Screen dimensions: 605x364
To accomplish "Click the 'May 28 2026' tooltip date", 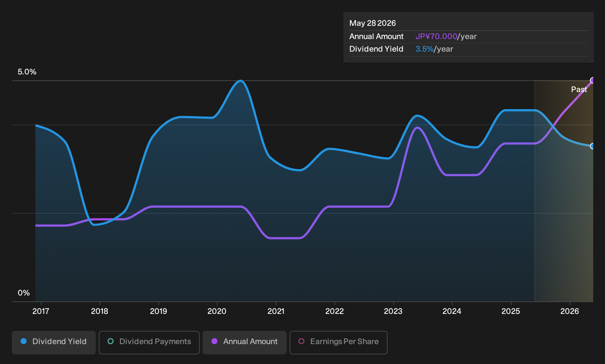I will (x=373, y=23).
